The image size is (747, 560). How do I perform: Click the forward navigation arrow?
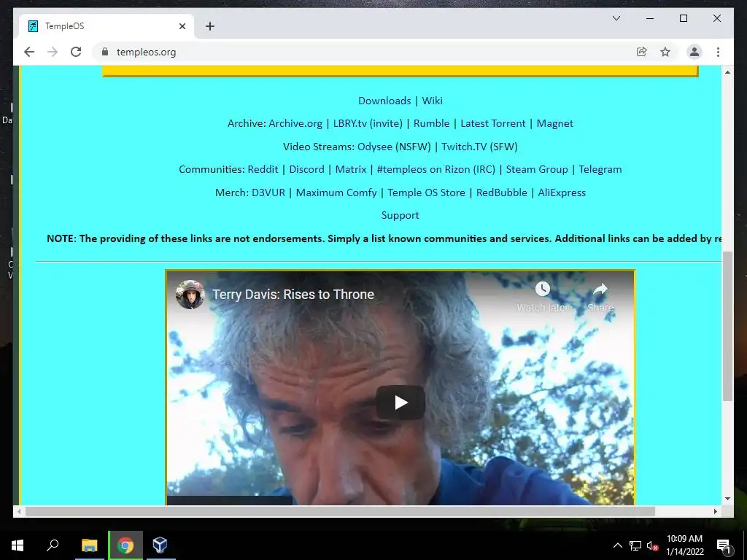[x=53, y=52]
